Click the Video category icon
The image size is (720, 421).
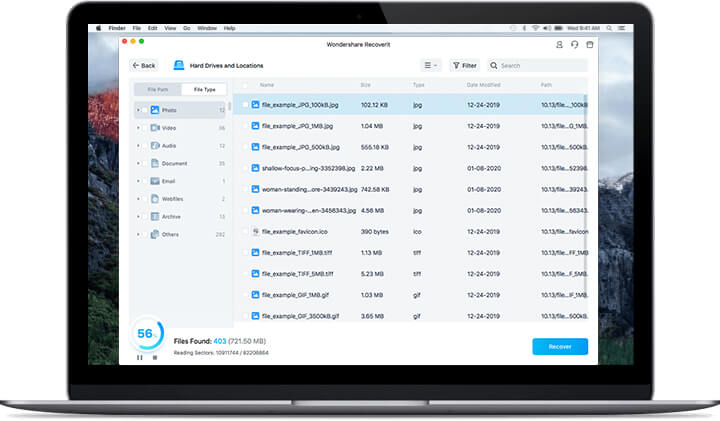point(155,128)
